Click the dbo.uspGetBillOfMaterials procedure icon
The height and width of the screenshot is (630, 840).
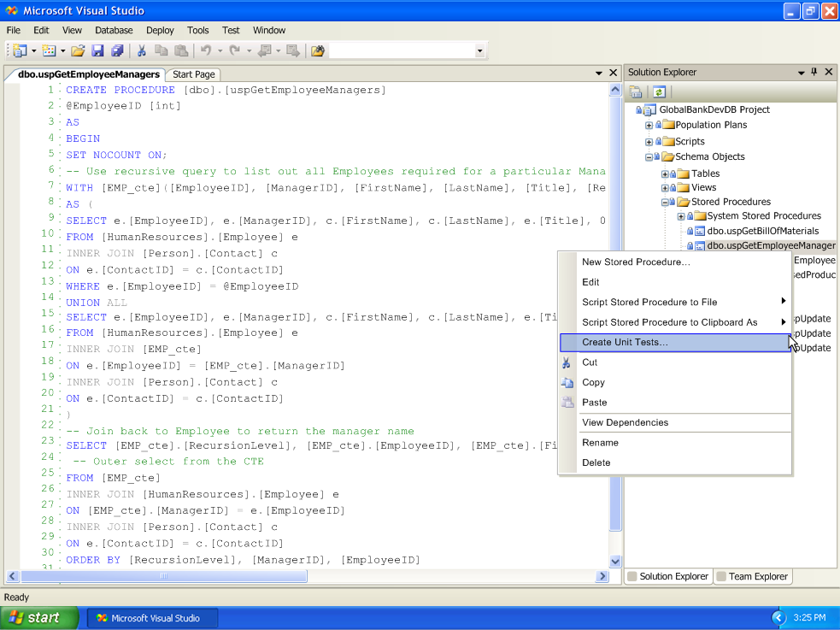(699, 232)
